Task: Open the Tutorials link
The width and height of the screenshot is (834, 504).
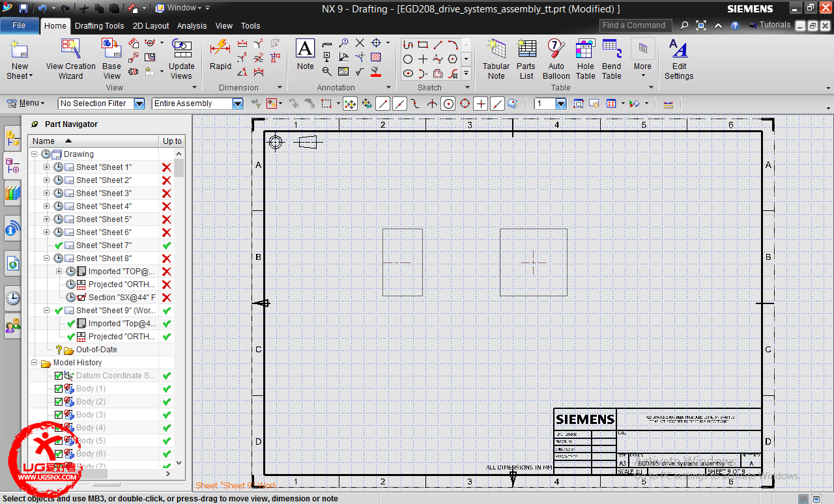Action: [x=769, y=25]
